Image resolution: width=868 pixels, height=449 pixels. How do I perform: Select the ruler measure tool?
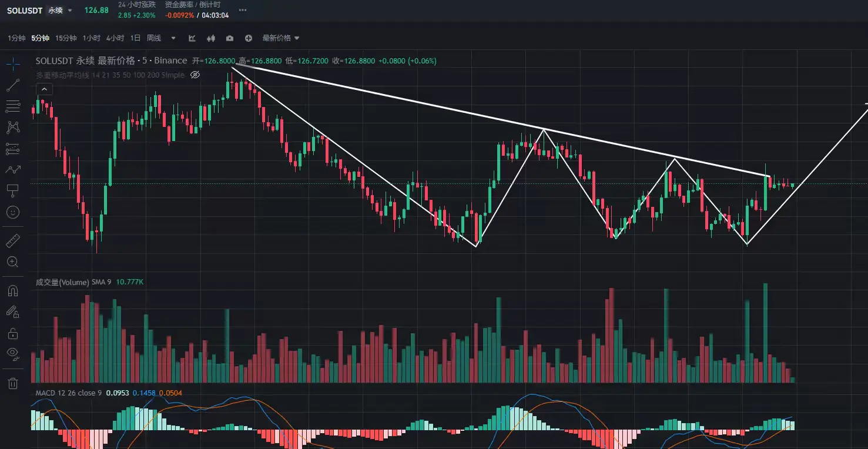tap(12, 240)
